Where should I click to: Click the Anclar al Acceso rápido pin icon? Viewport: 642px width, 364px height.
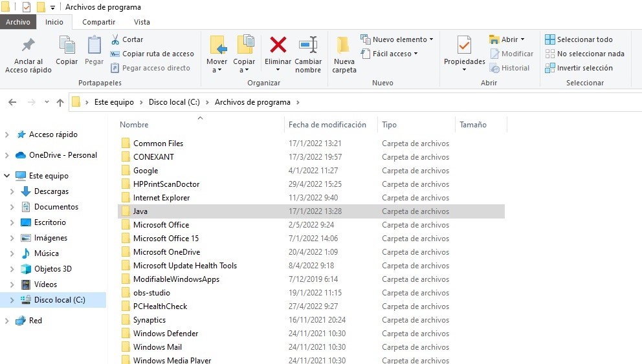click(x=28, y=45)
